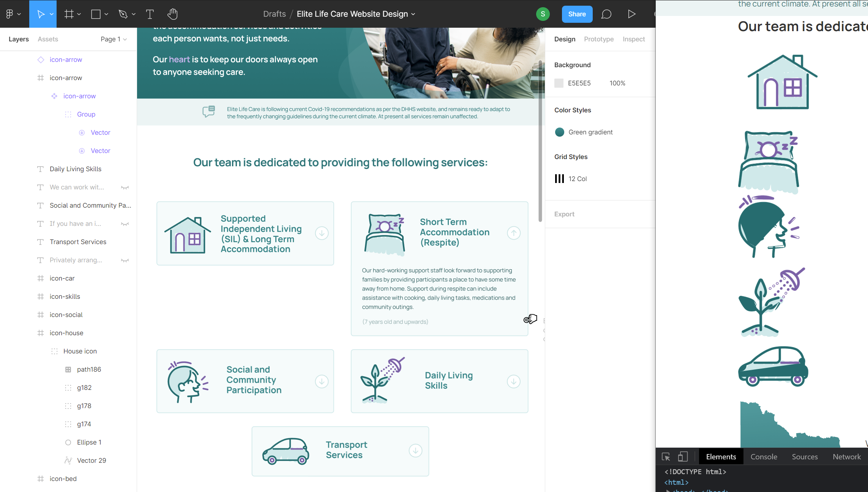Switch to the Assets tab
Image resolution: width=868 pixels, height=492 pixels.
(x=48, y=39)
